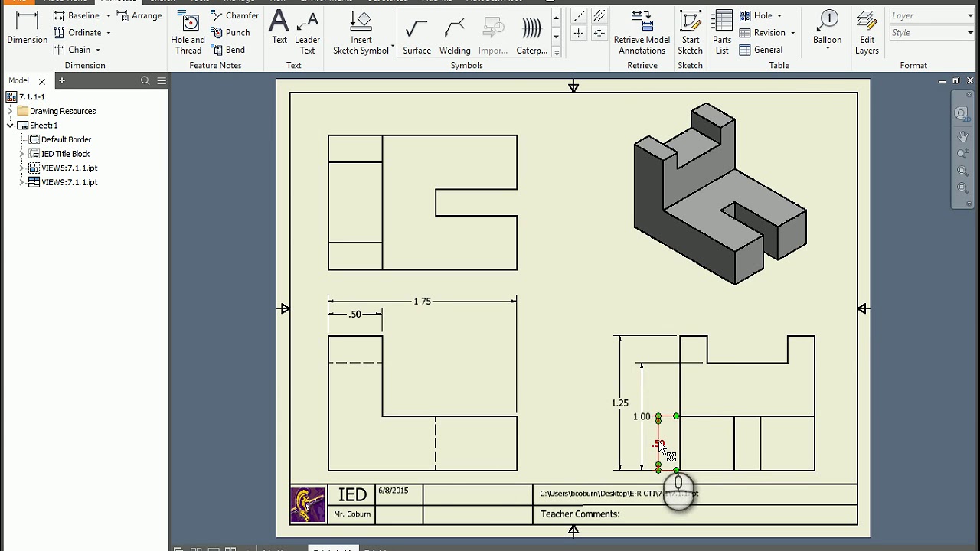Select the .50 dimension on the drawing
Viewport: 980px width, 551px height.
(x=354, y=315)
